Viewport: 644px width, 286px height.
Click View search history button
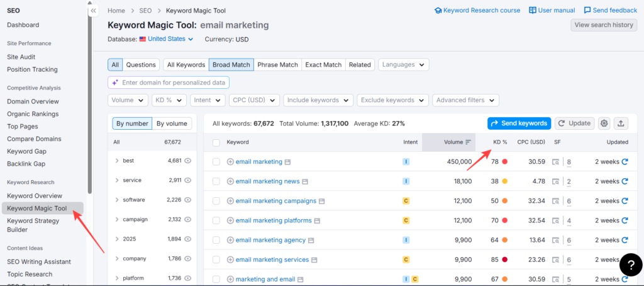(604, 25)
